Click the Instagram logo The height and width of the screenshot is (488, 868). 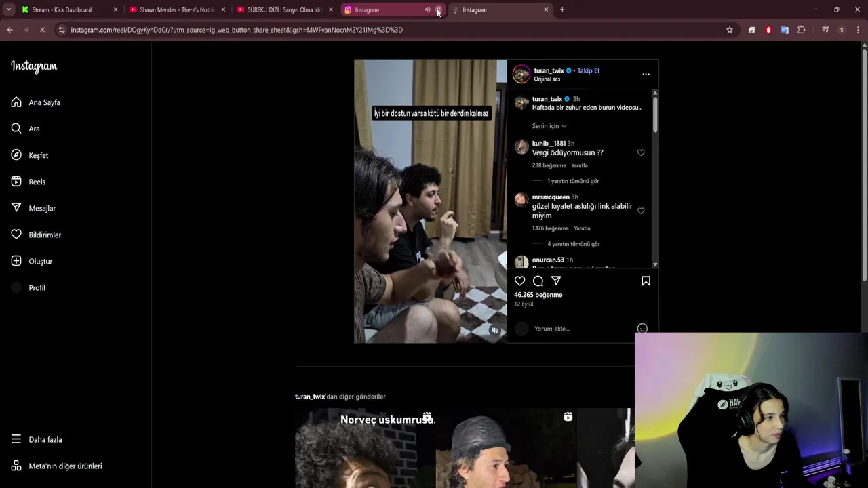pyautogui.click(x=34, y=66)
